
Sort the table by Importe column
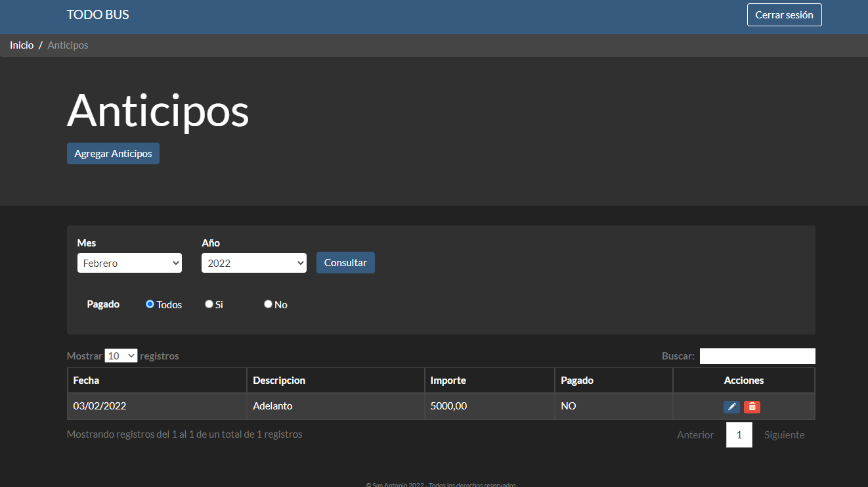coord(489,381)
